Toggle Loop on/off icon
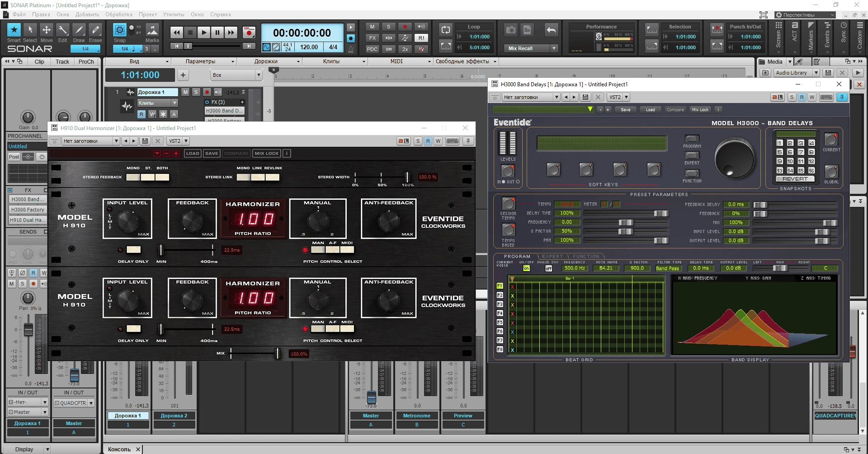The width and height of the screenshot is (868, 454). [446, 30]
